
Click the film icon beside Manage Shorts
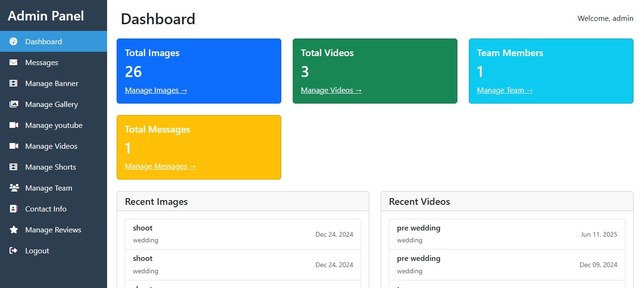14,167
